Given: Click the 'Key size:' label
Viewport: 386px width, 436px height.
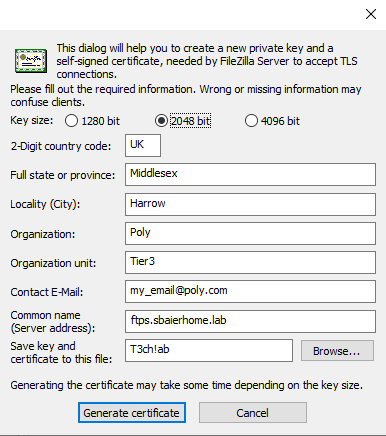Looking at the screenshot, I should pyautogui.click(x=32, y=120).
